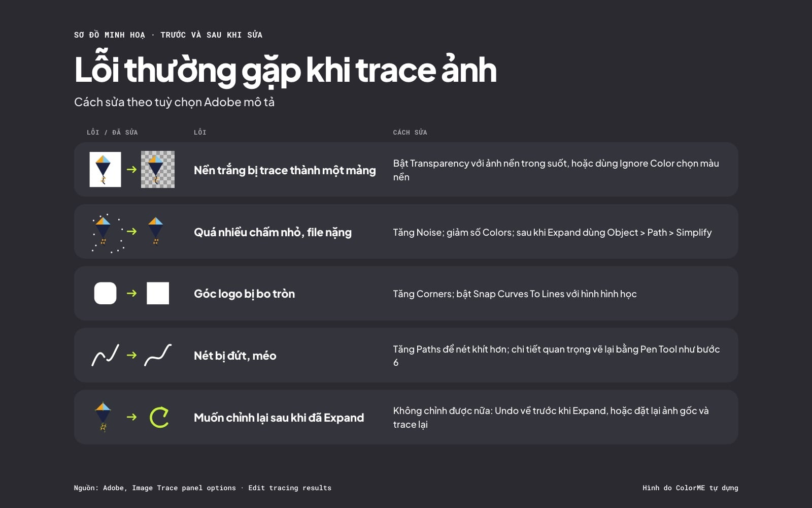Click the clean kite icon in file nặng row
812x508 pixels.
click(155, 231)
